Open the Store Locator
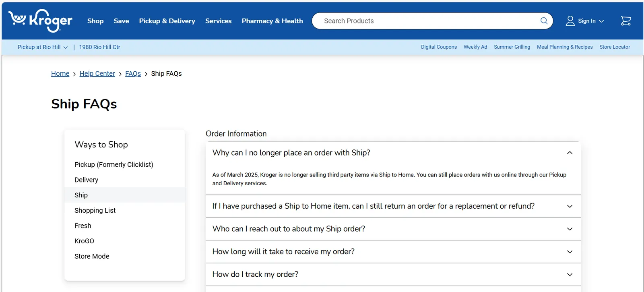 click(x=615, y=47)
